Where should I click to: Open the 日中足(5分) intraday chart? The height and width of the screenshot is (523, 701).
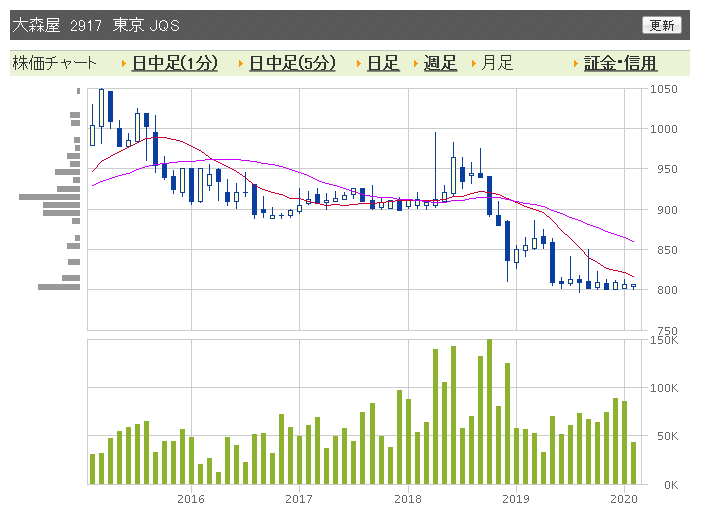[x=292, y=63]
